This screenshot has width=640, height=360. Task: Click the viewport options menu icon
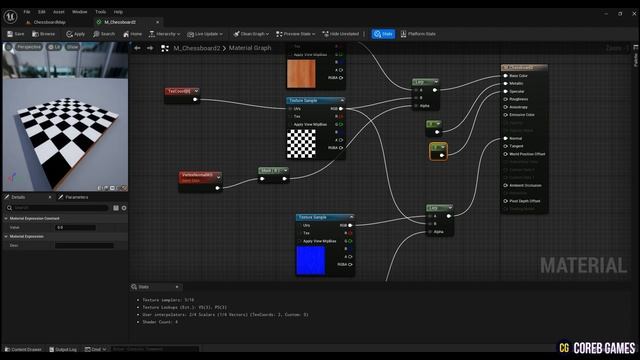pos(9,47)
